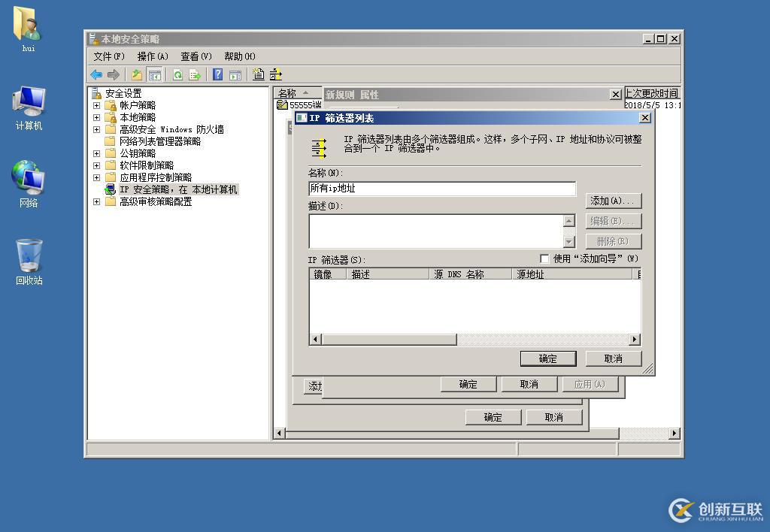This screenshot has height=532, width=770.
Task: Click the 源 DNS 名称 column header
Action: (x=471, y=274)
